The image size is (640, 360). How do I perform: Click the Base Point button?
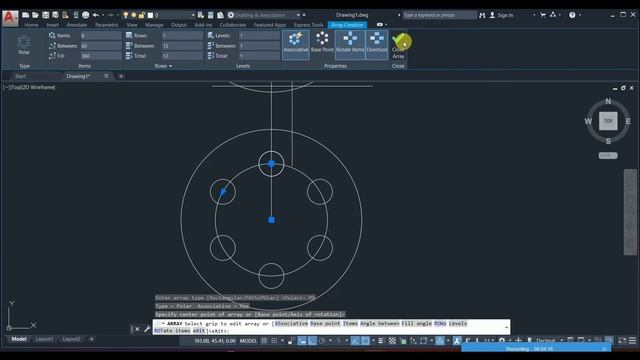coord(322,42)
